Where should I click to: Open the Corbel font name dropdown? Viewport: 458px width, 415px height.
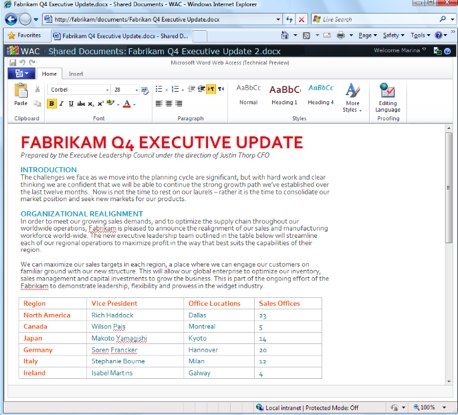tap(107, 90)
